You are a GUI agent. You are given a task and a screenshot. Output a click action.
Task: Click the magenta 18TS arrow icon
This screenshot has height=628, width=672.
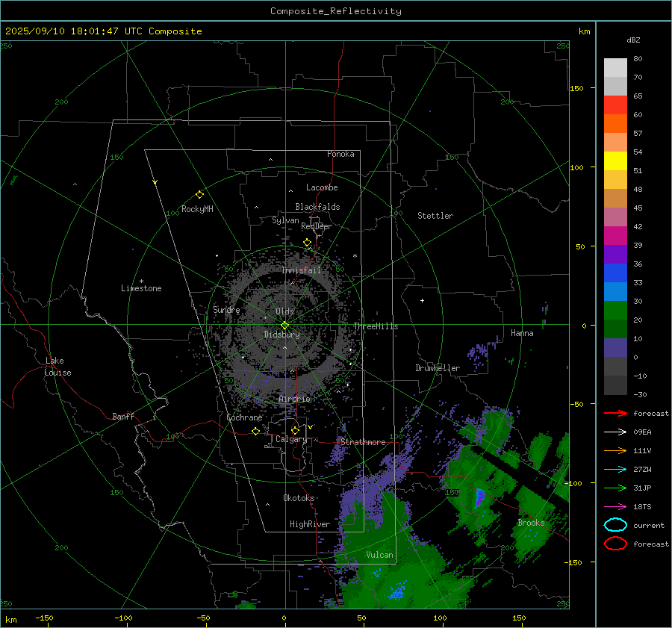(x=615, y=507)
